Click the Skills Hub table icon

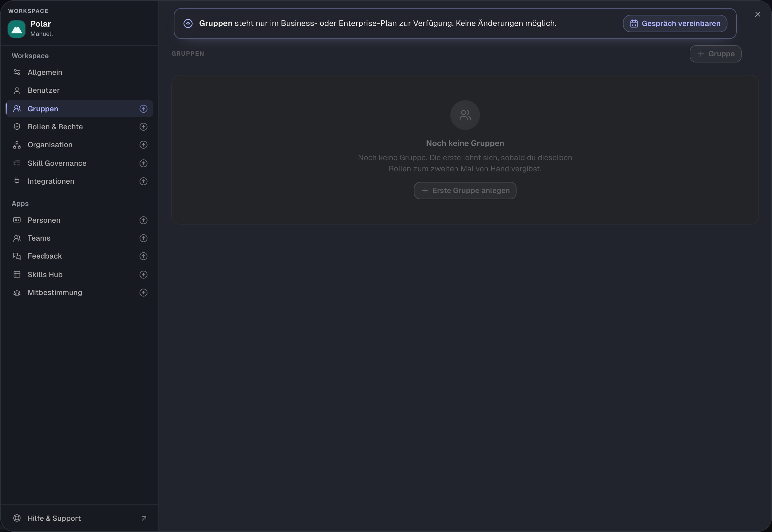(x=17, y=274)
